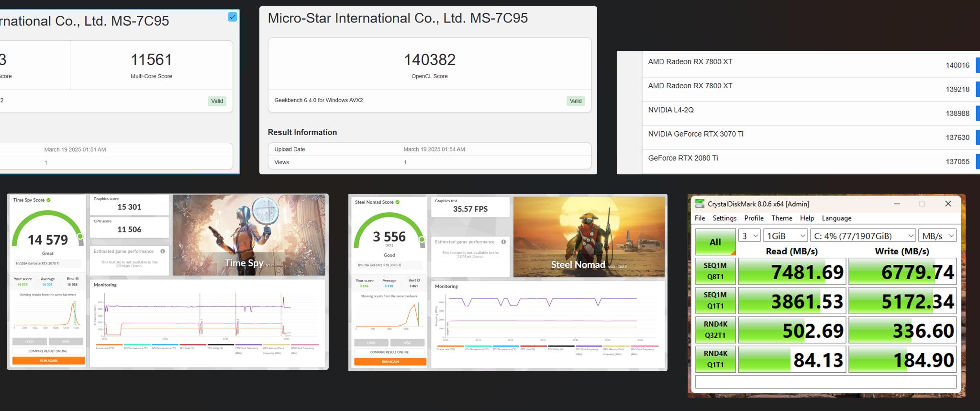Open the File menu in CrystalDiskMark

tap(700, 218)
